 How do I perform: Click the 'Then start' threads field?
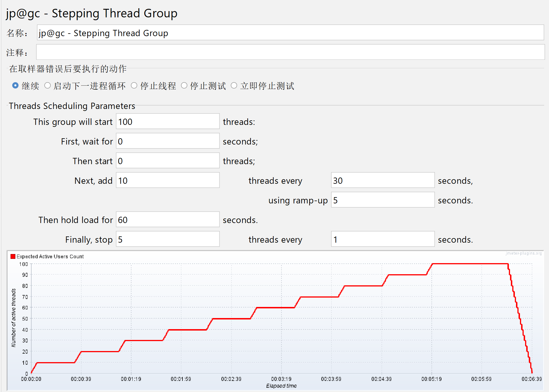point(167,161)
